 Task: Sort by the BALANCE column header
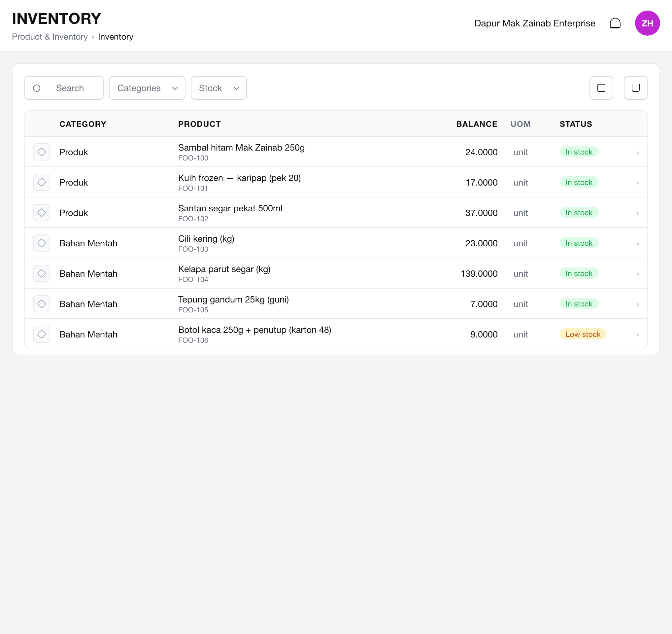point(477,124)
